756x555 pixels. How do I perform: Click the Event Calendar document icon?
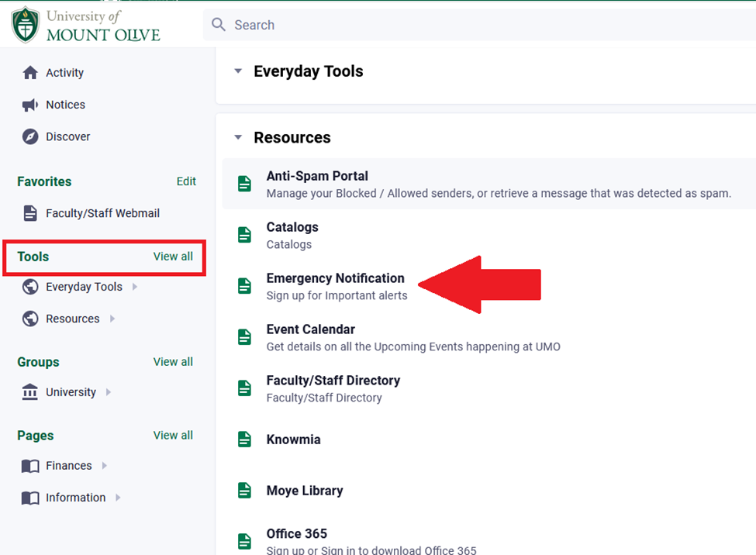click(244, 337)
